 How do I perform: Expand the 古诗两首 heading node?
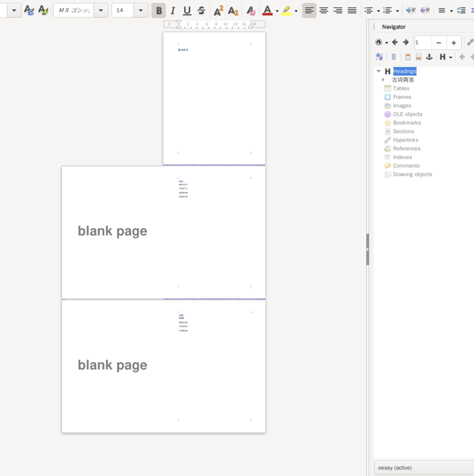click(383, 80)
